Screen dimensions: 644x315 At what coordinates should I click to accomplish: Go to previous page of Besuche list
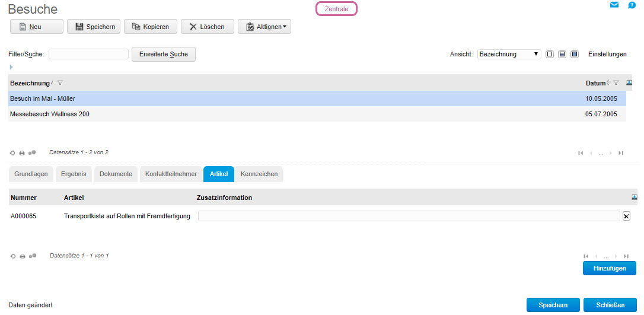591,153
